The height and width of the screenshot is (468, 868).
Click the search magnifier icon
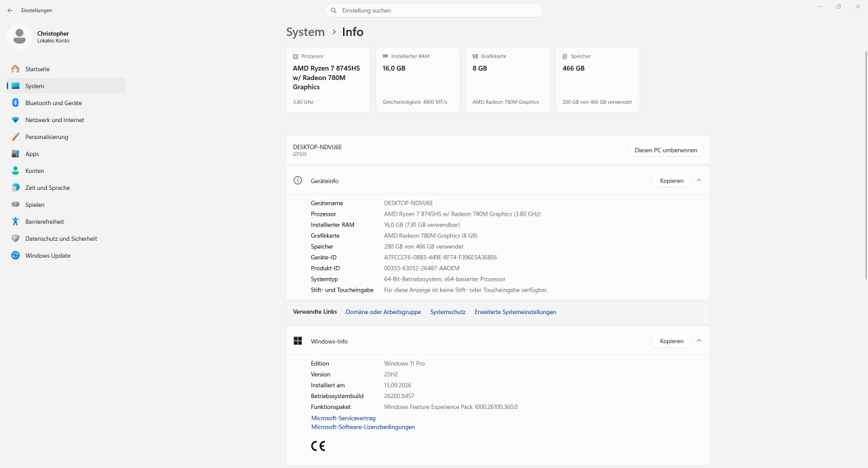tap(334, 10)
